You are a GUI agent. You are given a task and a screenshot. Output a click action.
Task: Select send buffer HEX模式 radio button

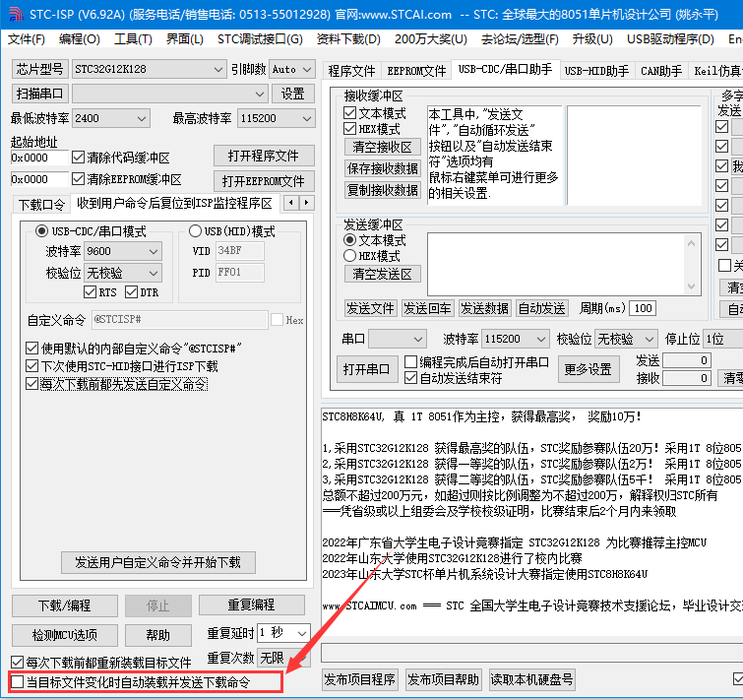coord(349,255)
